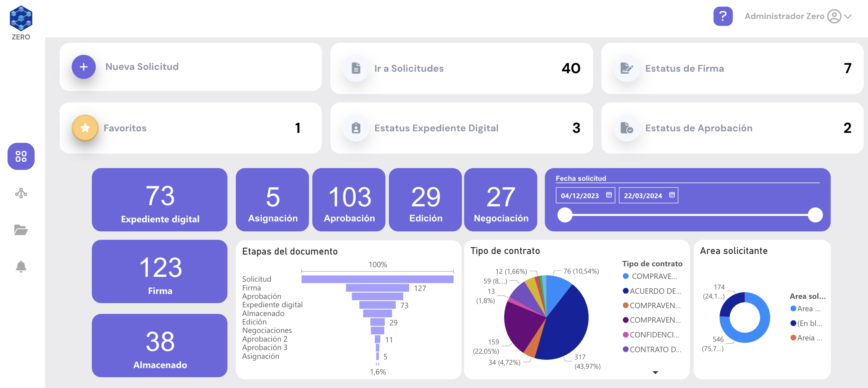Switch to the Expediente digital tile
This screenshot has height=388, width=868.
(x=159, y=200)
